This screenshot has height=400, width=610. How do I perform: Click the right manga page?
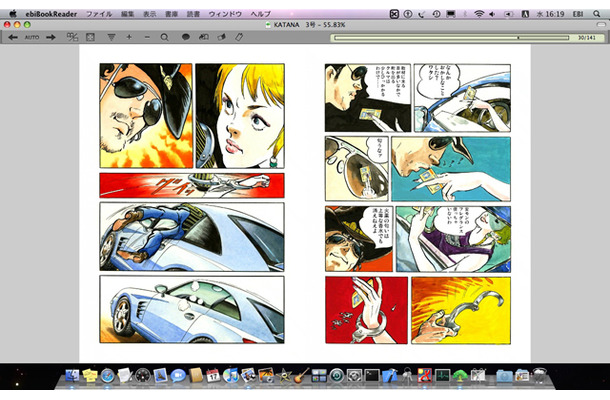[x=418, y=204]
